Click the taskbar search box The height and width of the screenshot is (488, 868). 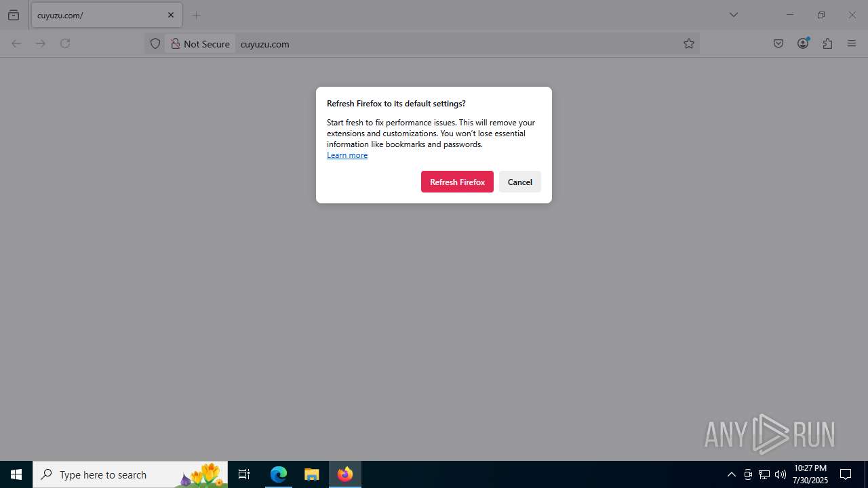click(x=130, y=474)
